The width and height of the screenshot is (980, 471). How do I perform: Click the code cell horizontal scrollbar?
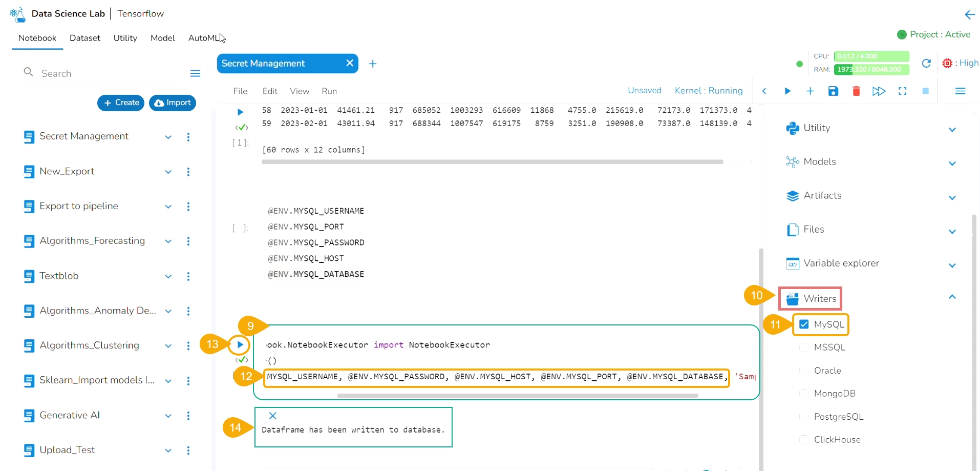[518, 396]
